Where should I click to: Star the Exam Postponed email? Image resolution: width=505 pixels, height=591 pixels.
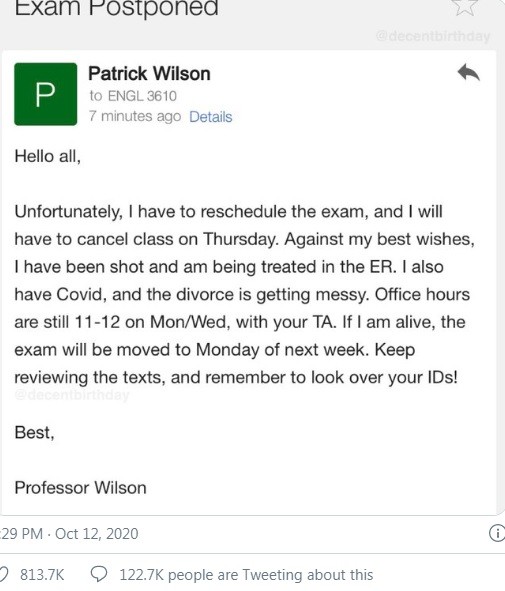click(x=465, y=6)
